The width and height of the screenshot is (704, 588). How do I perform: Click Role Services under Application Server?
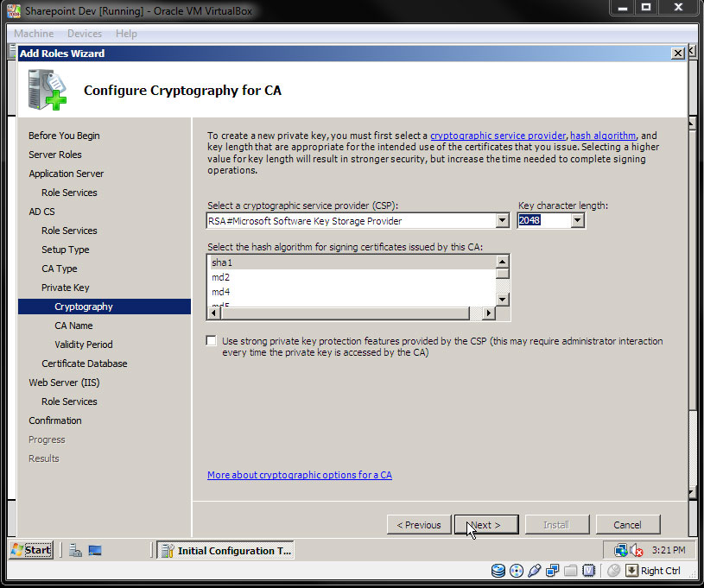[69, 193]
